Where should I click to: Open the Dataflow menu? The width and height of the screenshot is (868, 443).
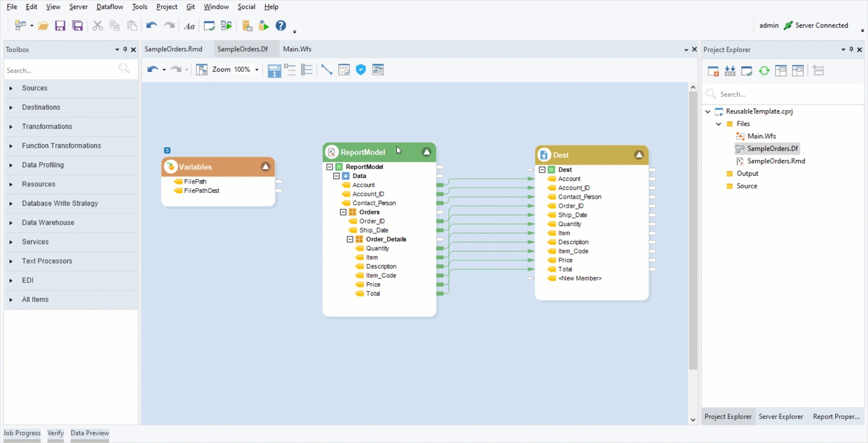[110, 7]
